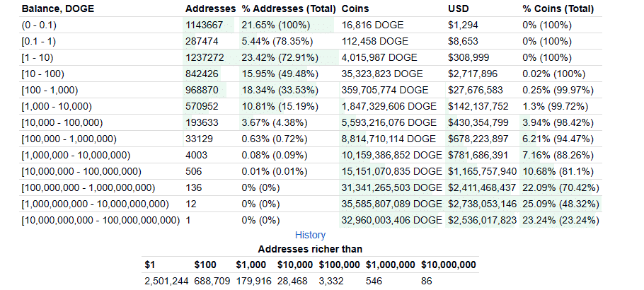Click the 1237272 addresses cell

(x=205, y=57)
